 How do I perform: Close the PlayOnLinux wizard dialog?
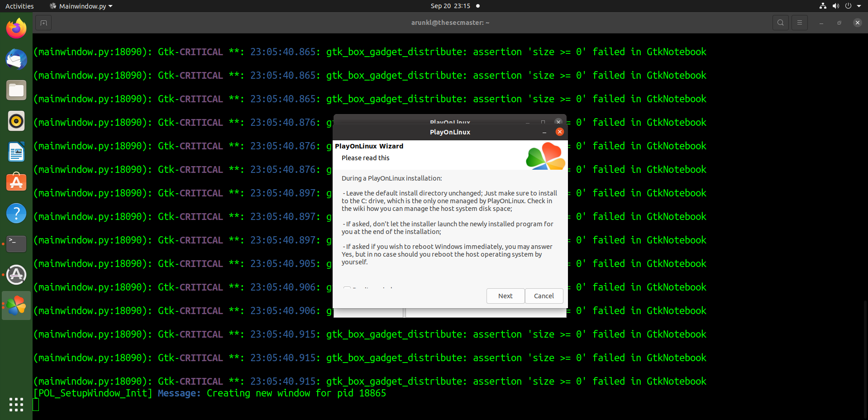click(x=560, y=132)
